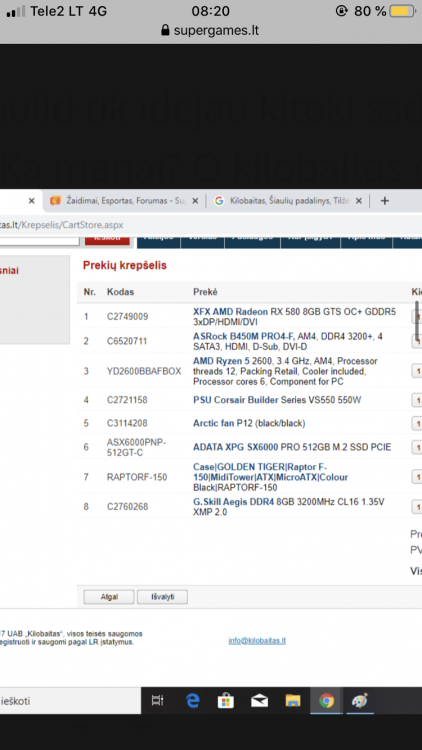Select product code C3114208
Viewport: 422px width, 750px height.
[x=127, y=423]
